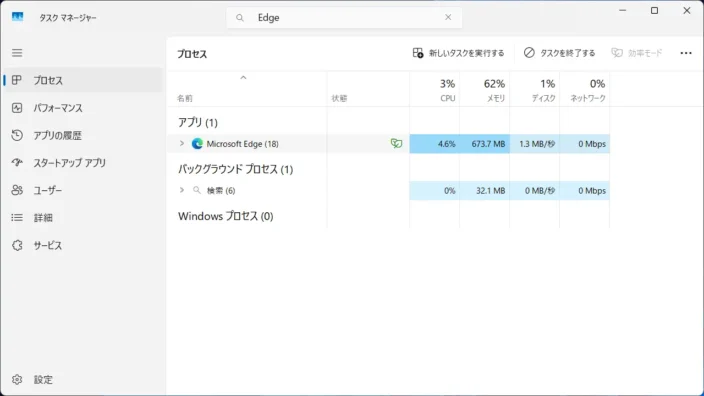Click the 673.7 MB memory cell
704x396 pixels.
point(484,144)
